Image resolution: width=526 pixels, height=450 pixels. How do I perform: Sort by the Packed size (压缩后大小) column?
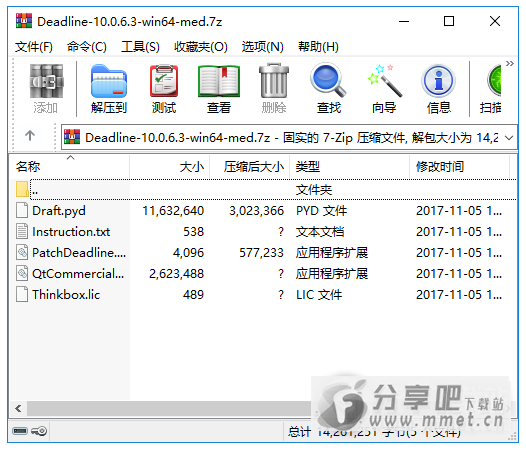[x=250, y=166]
